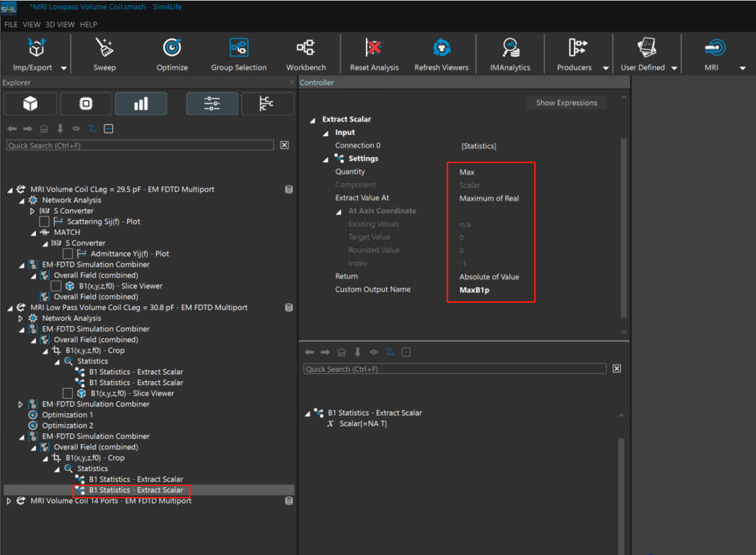Click the Explorer Quick Search field
The image size is (756, 555).
pos(140,145)
